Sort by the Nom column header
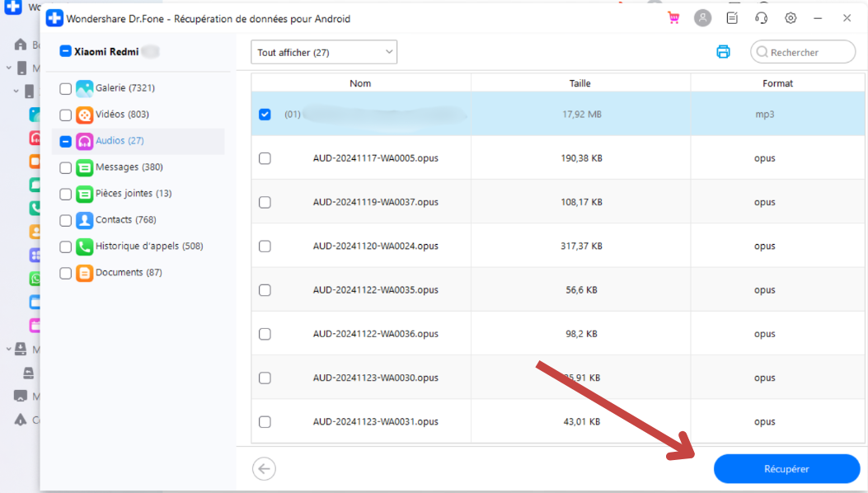This screenshot has width=868, height=493. click(x=360, y=83)
